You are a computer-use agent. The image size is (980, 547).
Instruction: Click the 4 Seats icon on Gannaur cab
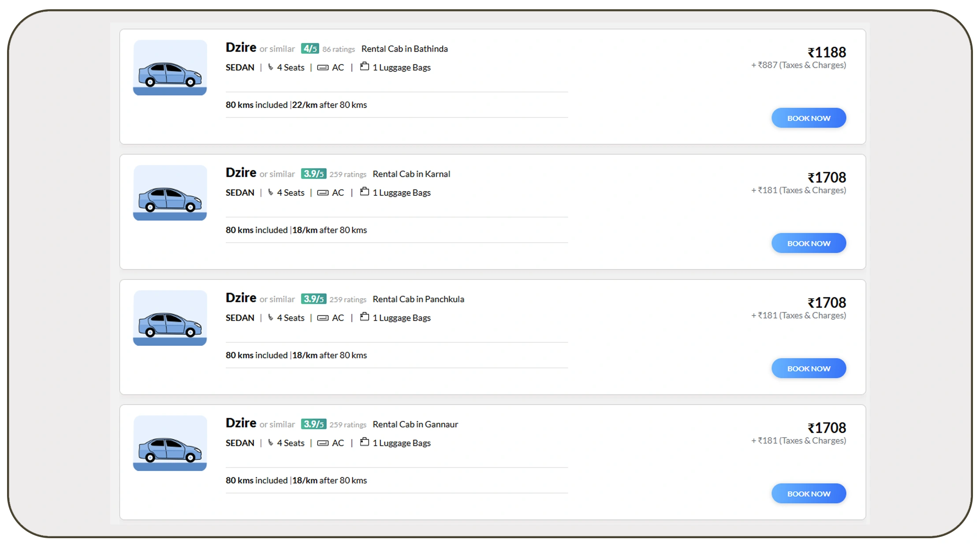coord(271,443)
